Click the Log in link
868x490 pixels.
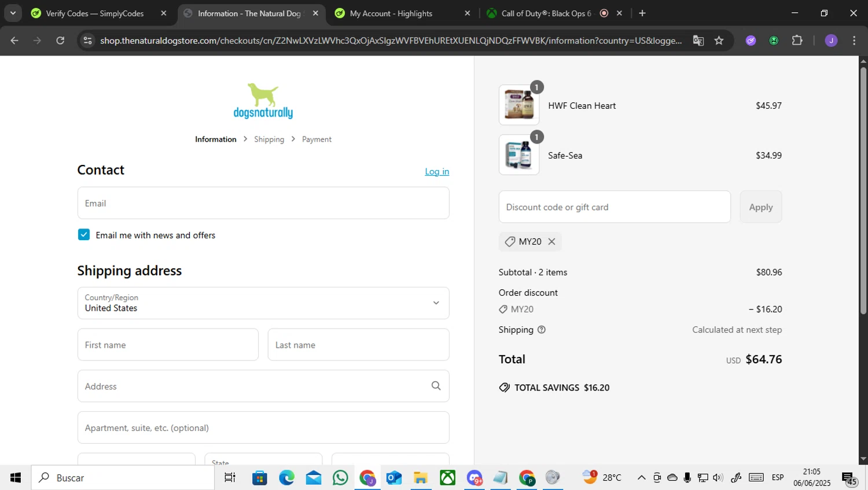coord(437,172)
